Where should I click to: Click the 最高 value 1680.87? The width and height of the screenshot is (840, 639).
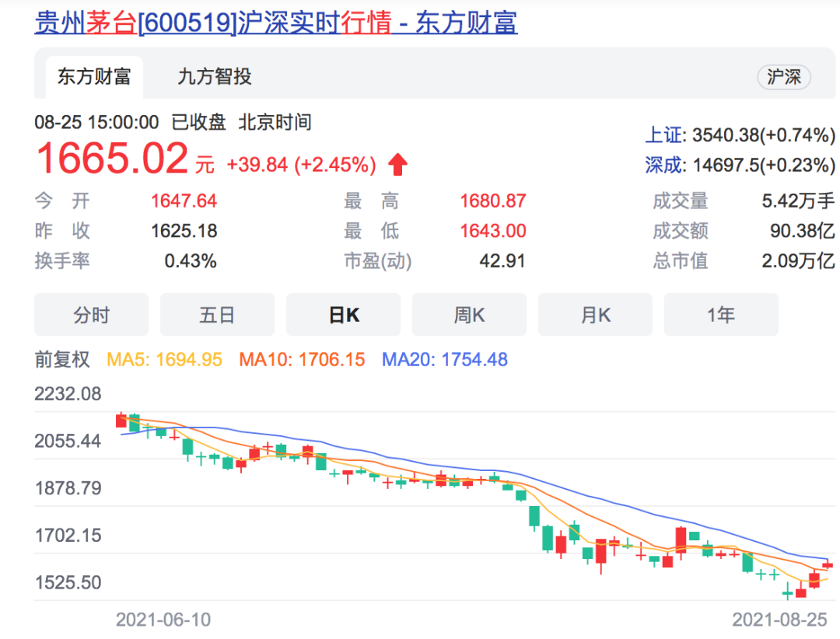coord(493,201)
